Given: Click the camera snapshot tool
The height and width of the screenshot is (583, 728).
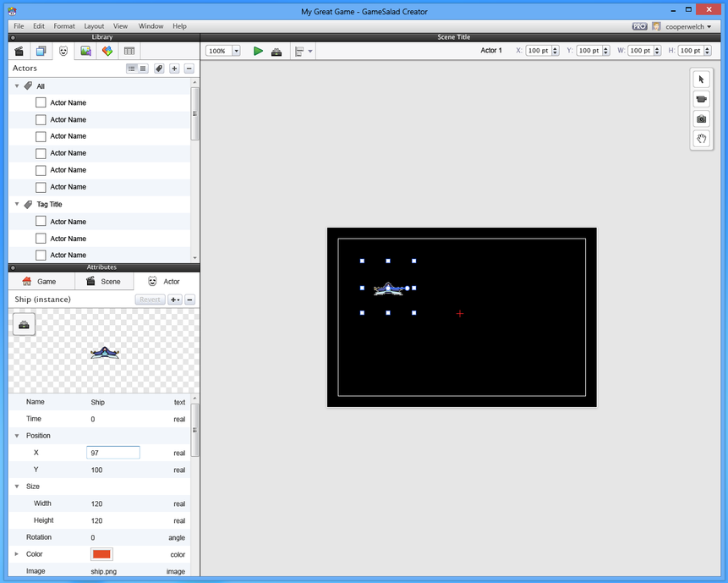Looking at the screenshot, I should [x=701, y=119].
